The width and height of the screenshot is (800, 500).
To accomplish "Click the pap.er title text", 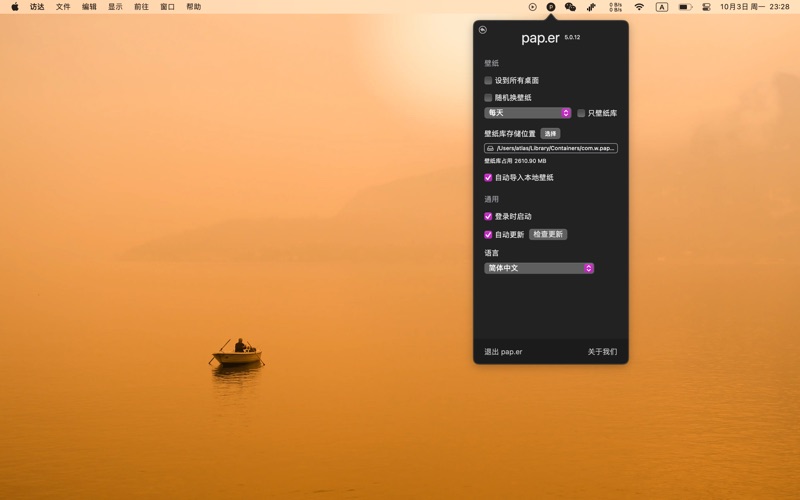I will (540, 38).
